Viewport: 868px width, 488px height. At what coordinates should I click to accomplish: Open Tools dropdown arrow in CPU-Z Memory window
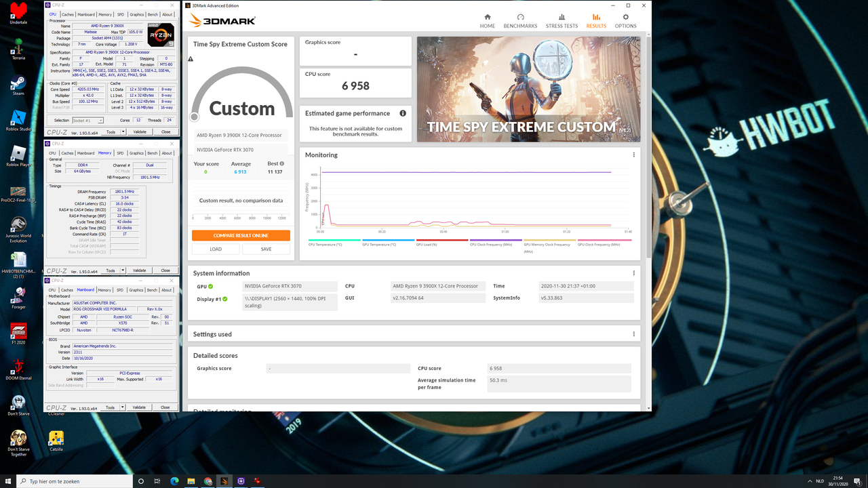point(122,270)
